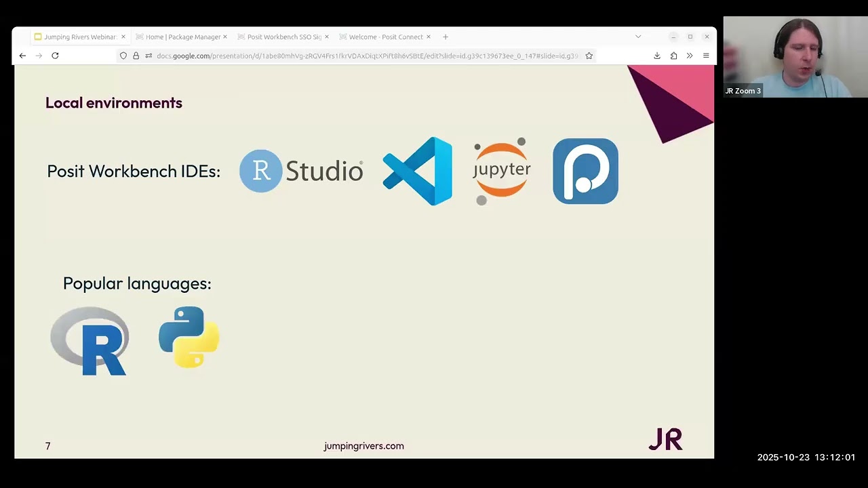Minimize the browser window
Image resolution: width=868 pixels, height=488 pixels.
coord(673,37)
